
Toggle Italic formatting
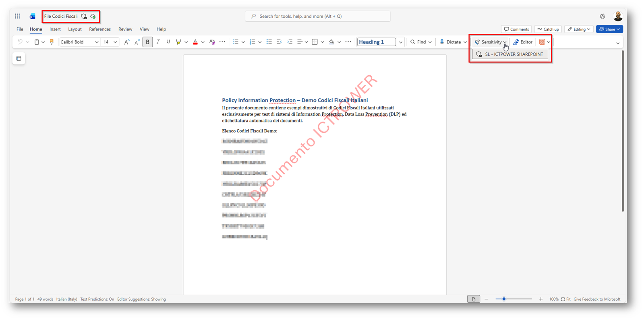tap(158, 42)
